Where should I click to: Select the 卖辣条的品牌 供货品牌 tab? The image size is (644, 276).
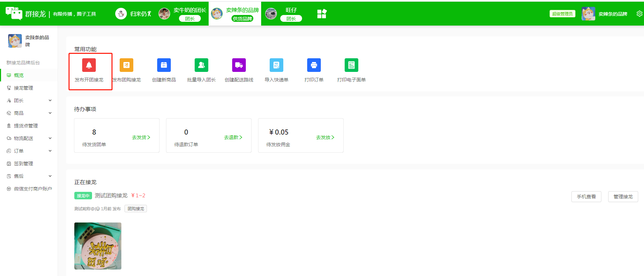pyautogui.click(x=235, y=14)
